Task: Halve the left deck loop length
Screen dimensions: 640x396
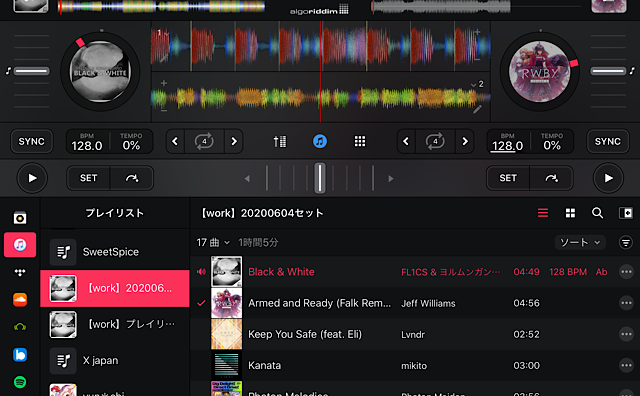Action: pos(175,141)
